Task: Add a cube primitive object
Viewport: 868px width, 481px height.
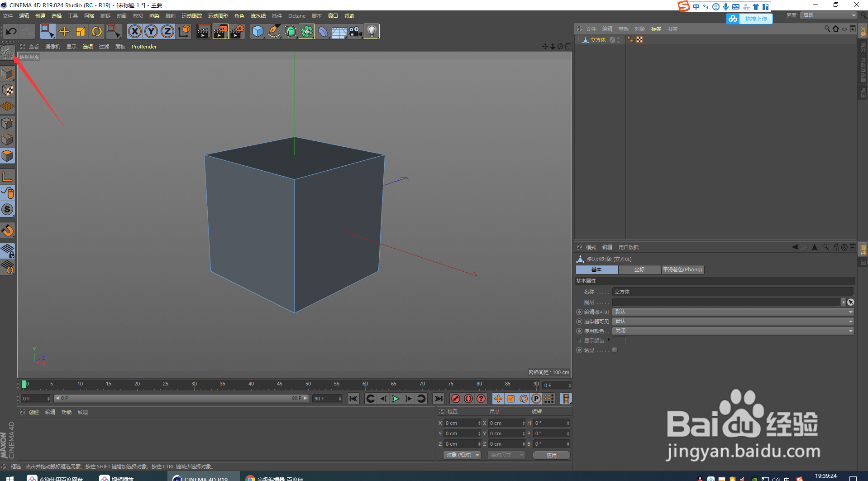Action: click(x=258, y=31)
